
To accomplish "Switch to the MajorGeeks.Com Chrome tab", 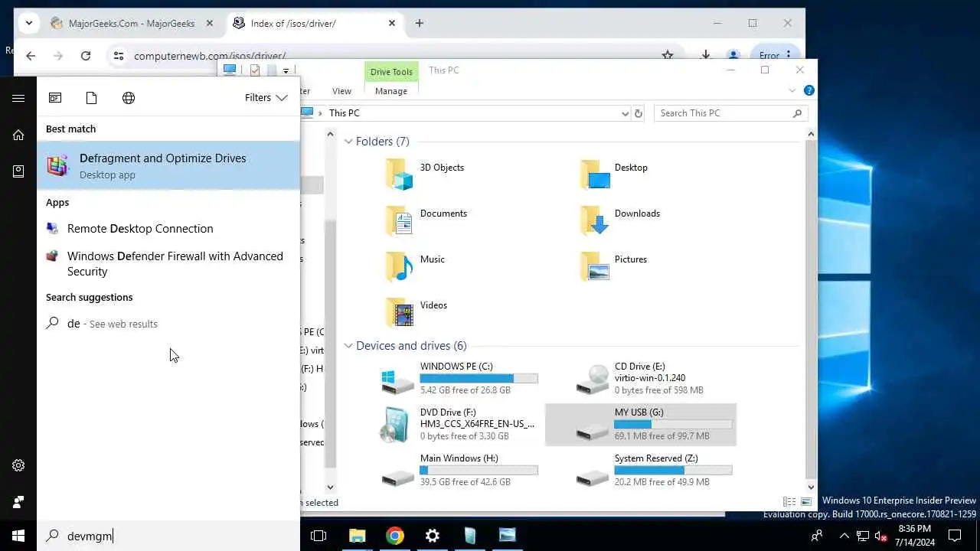I will coord(132,23).
